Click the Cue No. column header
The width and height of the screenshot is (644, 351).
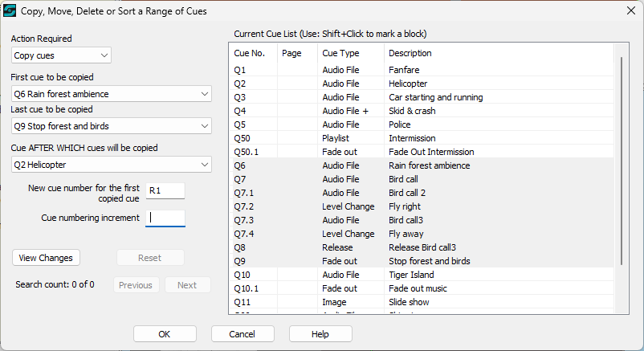point(253,54)
